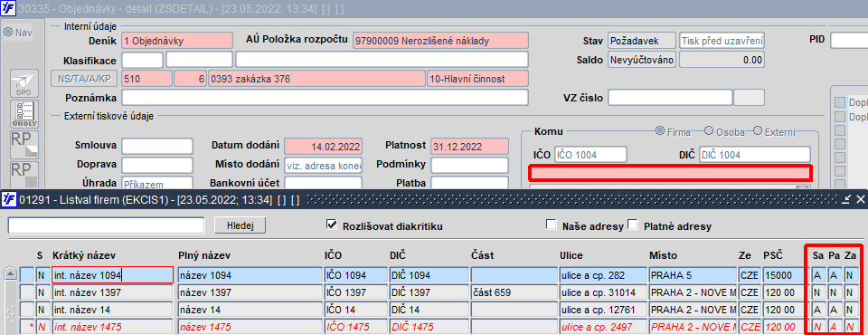Viewport: 868px width, 335px height.
Task: Enable the Naše adresy checkbox
Action: click(551, 225)
